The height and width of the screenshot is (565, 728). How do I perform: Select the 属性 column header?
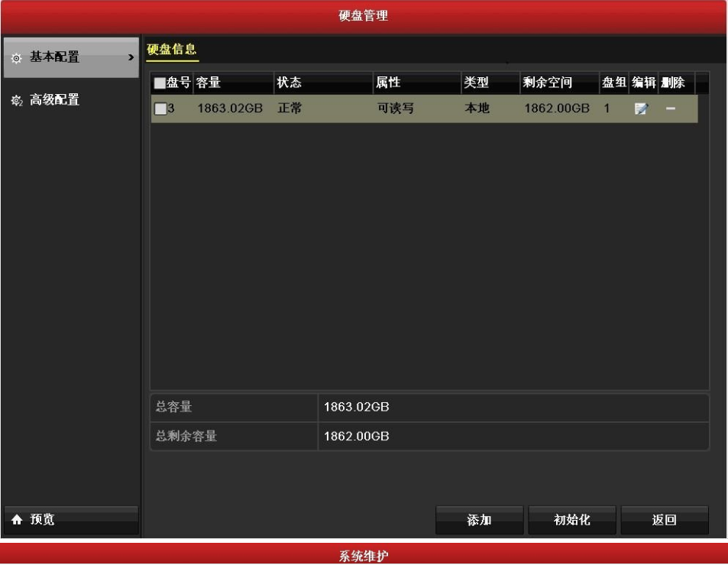(388, 83)
